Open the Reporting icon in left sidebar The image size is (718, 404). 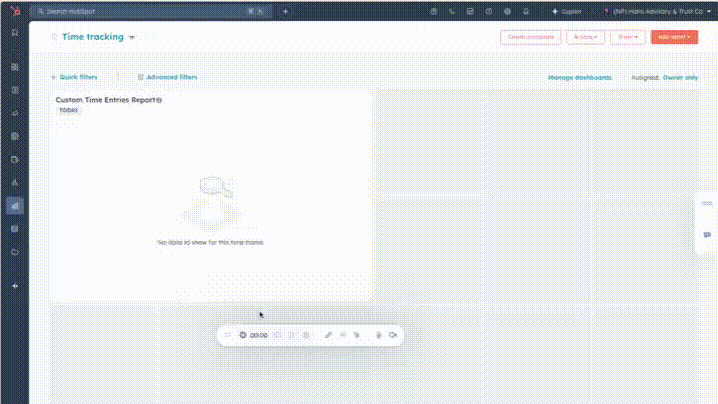point(14,205)
